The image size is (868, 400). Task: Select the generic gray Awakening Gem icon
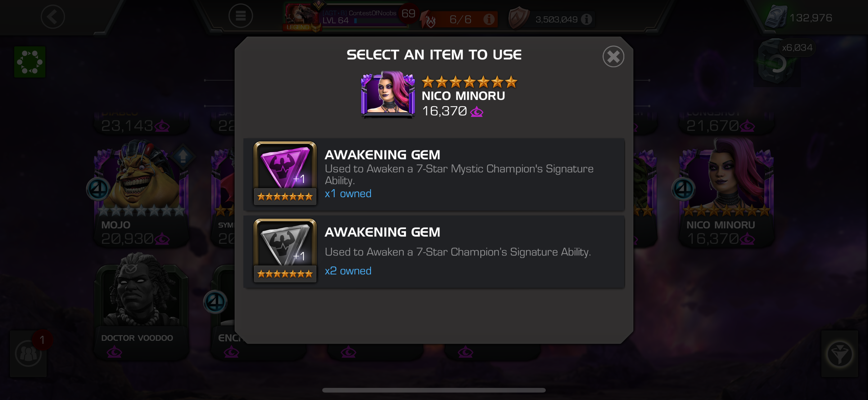pos(285,251)
